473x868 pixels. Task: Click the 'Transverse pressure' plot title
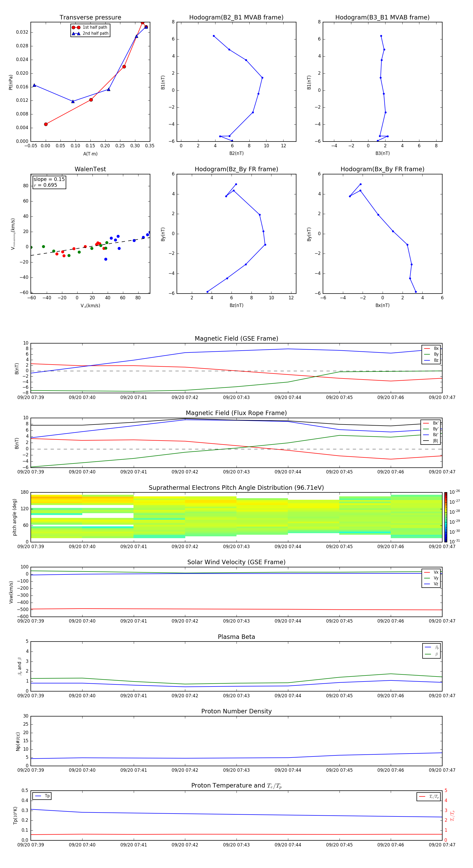click(90, 17)
